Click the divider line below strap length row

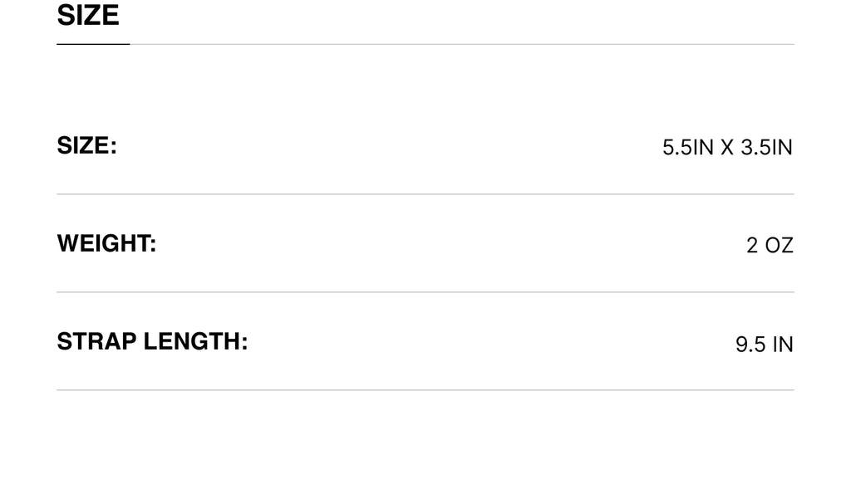[x=425, y=390]
